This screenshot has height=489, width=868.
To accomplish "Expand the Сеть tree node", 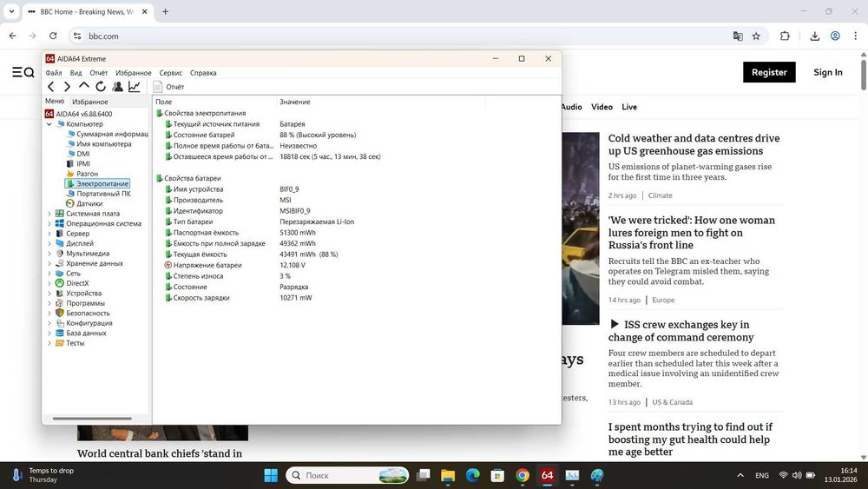I will 49,274.
